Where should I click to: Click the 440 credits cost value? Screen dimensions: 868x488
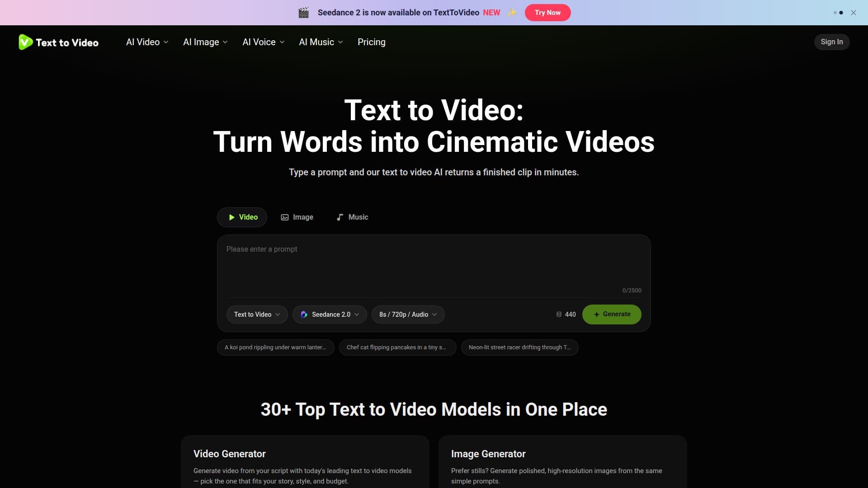570,314
